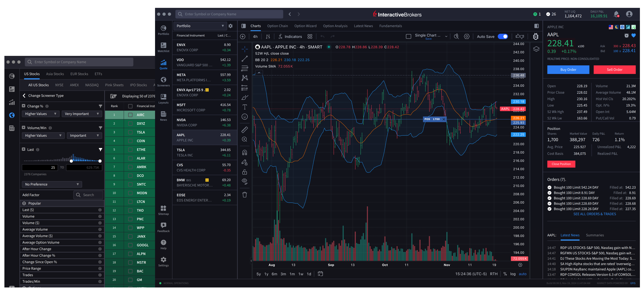Click the notifications bell icon

(x=616, y=14)
